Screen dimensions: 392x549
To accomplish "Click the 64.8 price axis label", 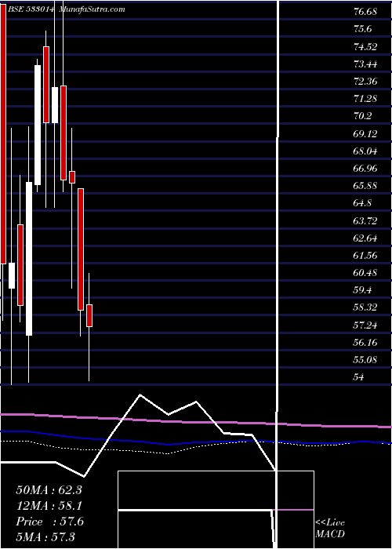I will [363, 203].
